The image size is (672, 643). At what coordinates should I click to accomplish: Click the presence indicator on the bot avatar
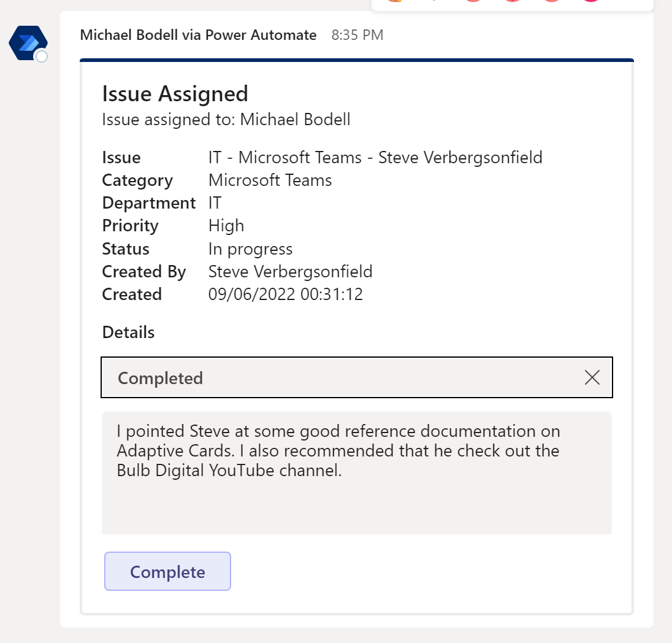click(x=42, y=56)
